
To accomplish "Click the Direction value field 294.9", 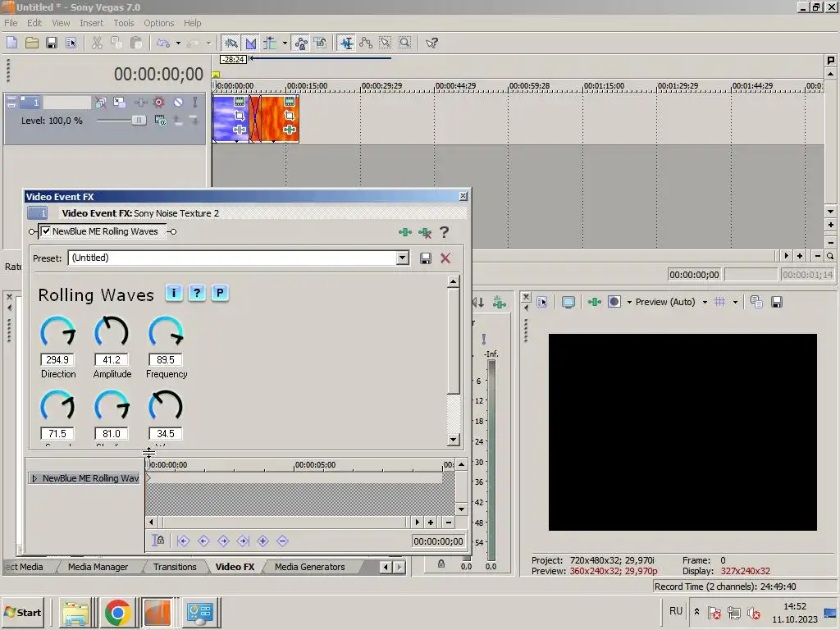I will pyautogui.click(x=57, y=360).
